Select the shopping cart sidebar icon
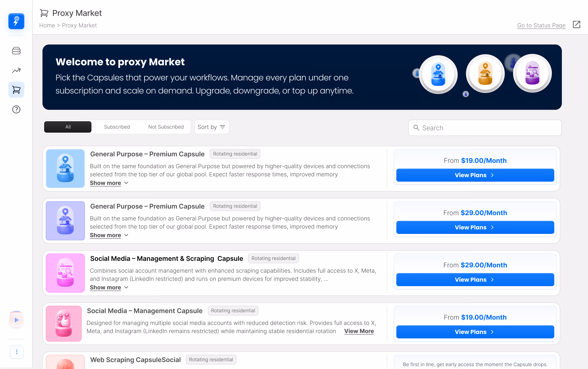This screenshot has height=369, width=588. tap(16, 90)
